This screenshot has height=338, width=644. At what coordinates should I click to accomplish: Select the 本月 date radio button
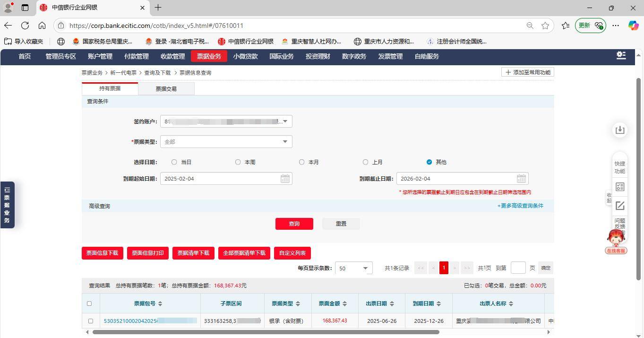pyautogui.click(x=301, y=162)
